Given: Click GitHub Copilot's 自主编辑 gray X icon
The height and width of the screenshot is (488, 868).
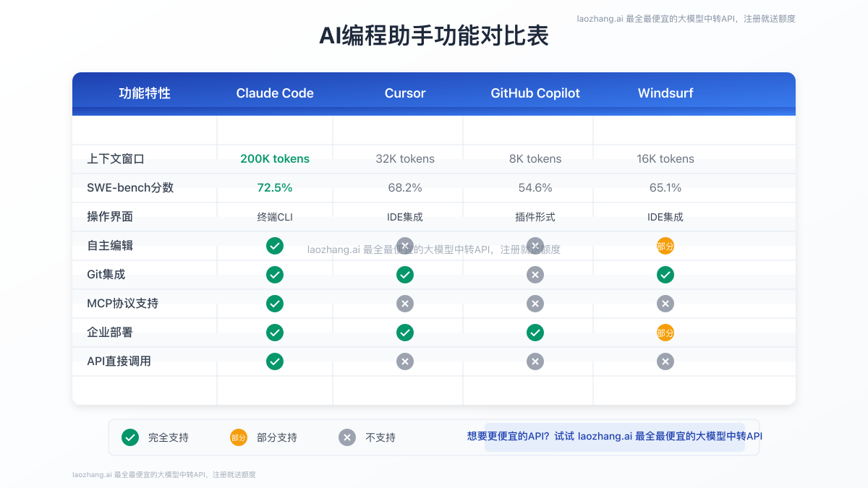Looking at the screenshot, I should [x=535, y=246].
